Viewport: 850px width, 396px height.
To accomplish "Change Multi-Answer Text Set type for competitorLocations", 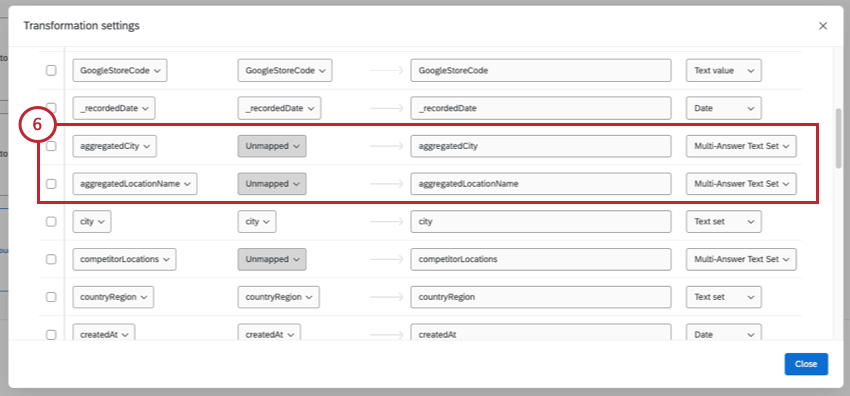I will 741,259.
